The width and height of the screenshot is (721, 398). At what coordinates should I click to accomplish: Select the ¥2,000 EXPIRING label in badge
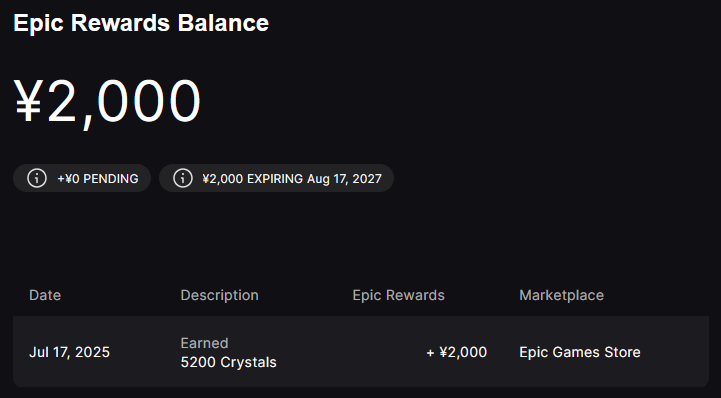pos(252,179)
